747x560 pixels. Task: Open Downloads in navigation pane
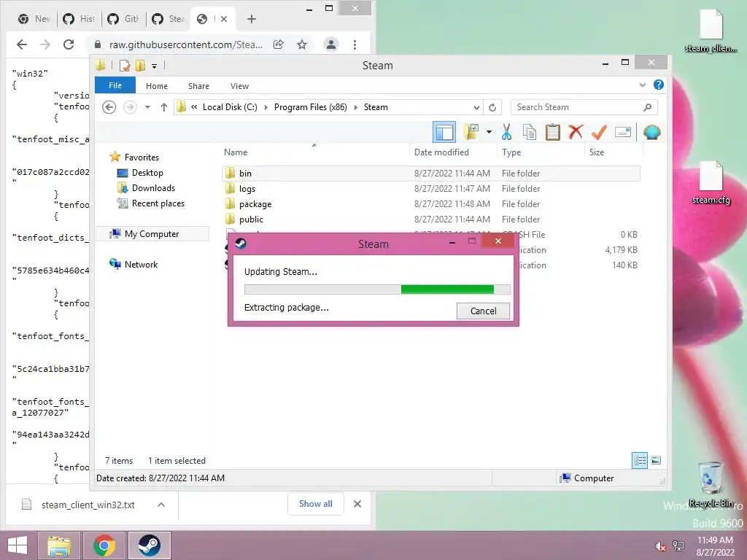tap(153, 188)
